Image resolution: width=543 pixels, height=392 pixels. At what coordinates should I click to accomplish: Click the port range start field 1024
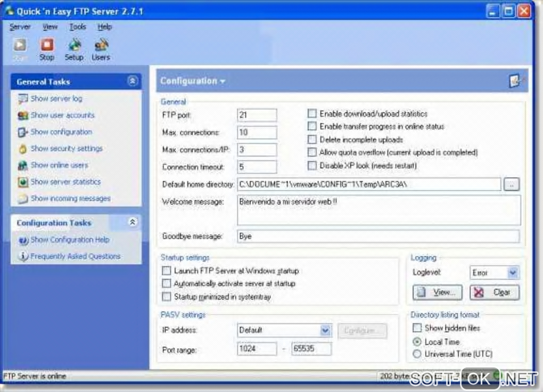(x=257, y=349)
